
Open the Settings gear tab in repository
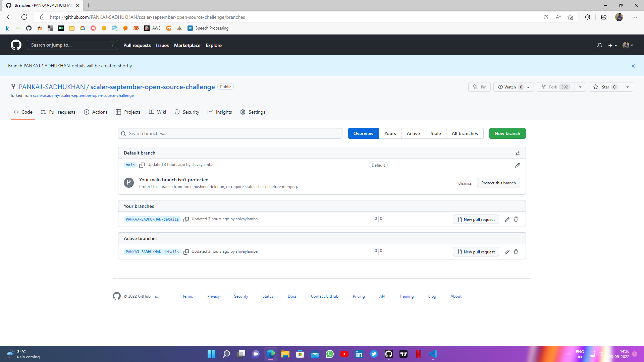pos(253,112)
